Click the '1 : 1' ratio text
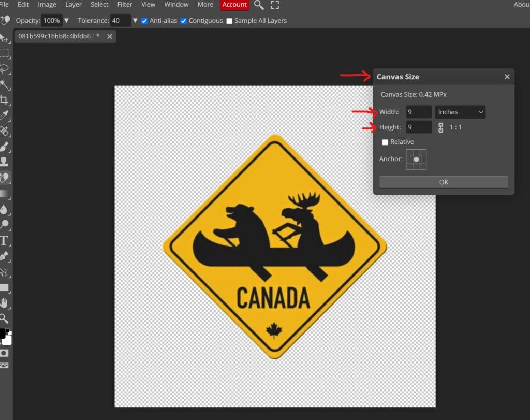The width and height of the screenshot is (530, 420). tap(455, 127)
